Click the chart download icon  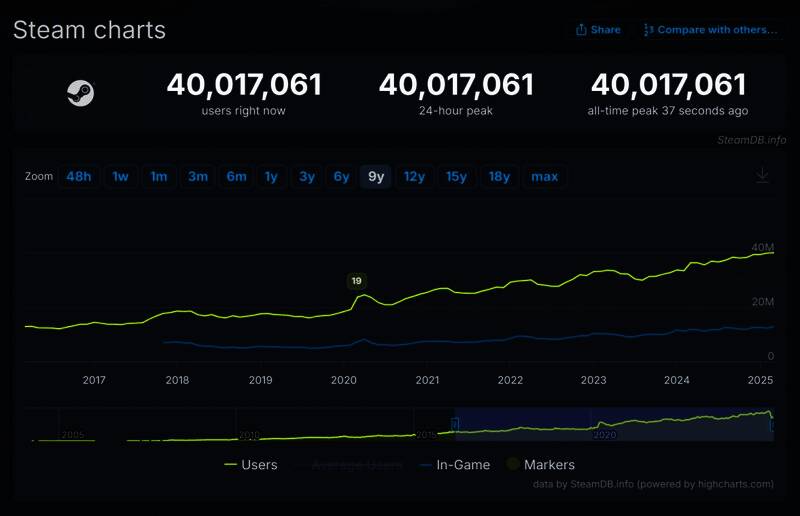762,175
